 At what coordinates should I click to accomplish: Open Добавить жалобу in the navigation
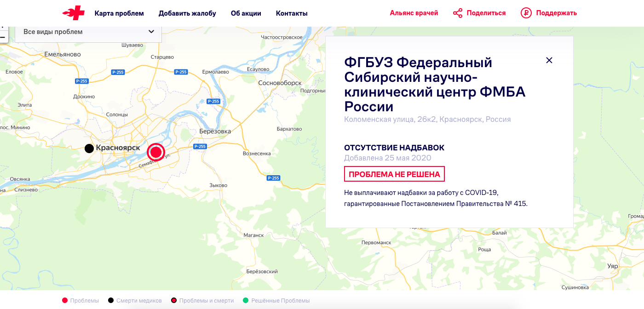click(187, 13)
